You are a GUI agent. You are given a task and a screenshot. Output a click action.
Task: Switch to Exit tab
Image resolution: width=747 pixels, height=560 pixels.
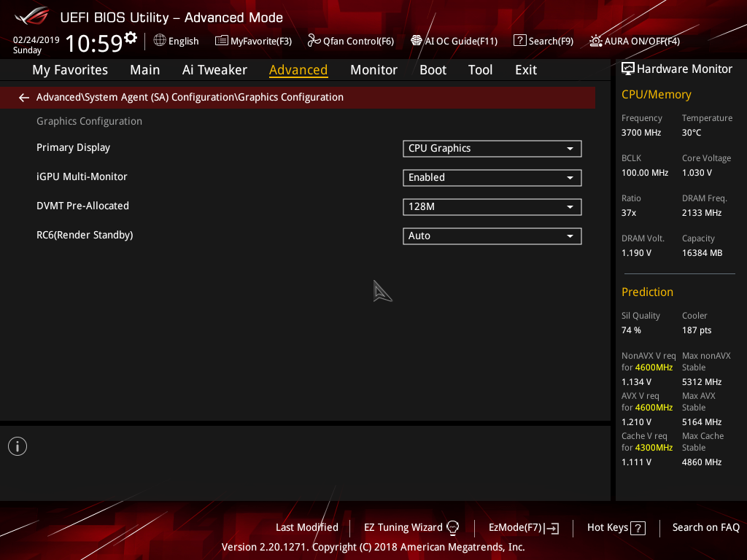point(526,70)
